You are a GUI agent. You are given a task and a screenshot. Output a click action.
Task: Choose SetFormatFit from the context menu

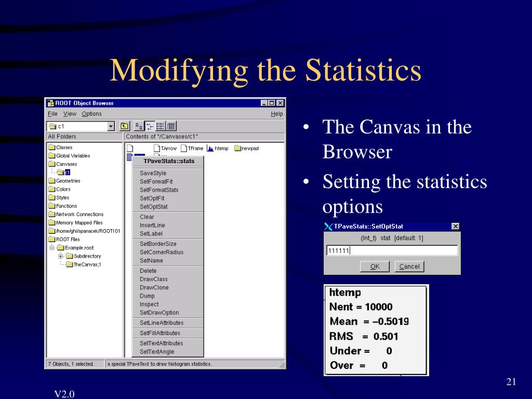point(168,181)
